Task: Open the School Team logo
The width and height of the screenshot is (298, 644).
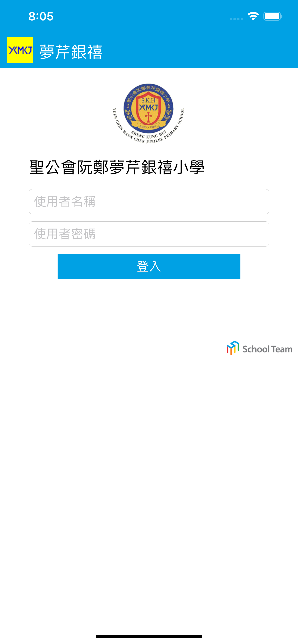Action: tap(259, 348)
